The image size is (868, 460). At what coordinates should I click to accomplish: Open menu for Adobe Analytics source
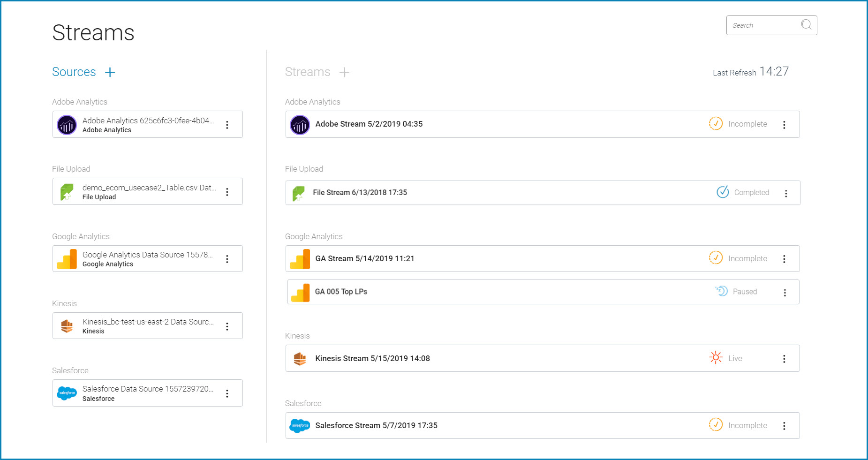tap(227, 125)
